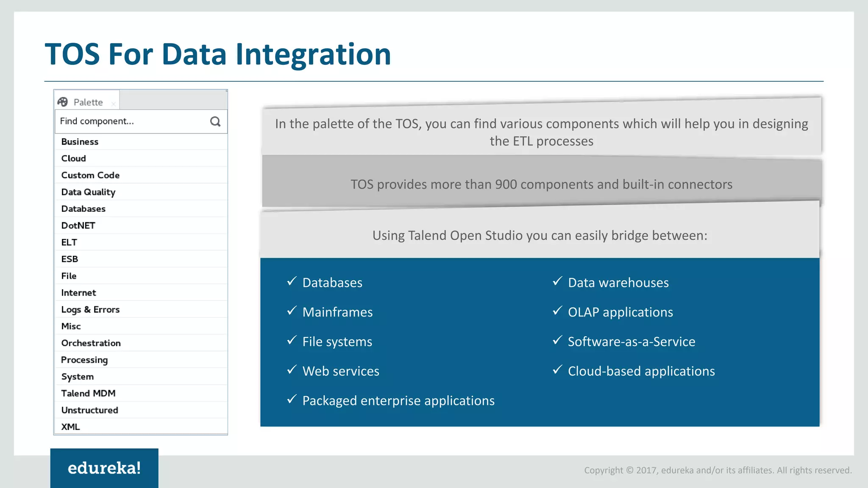The width and height of the screenshot is (868, 488).
Task: Open the File components category
Action: pos(69,276)
